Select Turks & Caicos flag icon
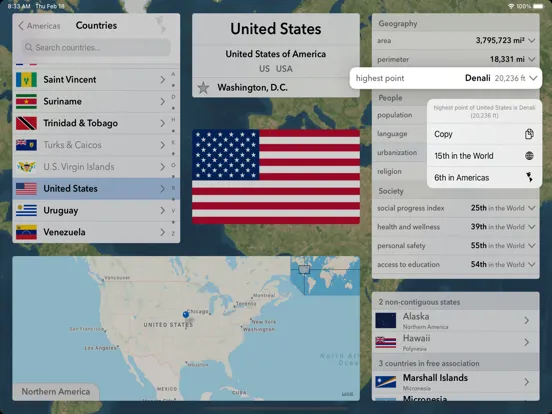The width and height of the screenshot is (552, 414). pos(26,145)
